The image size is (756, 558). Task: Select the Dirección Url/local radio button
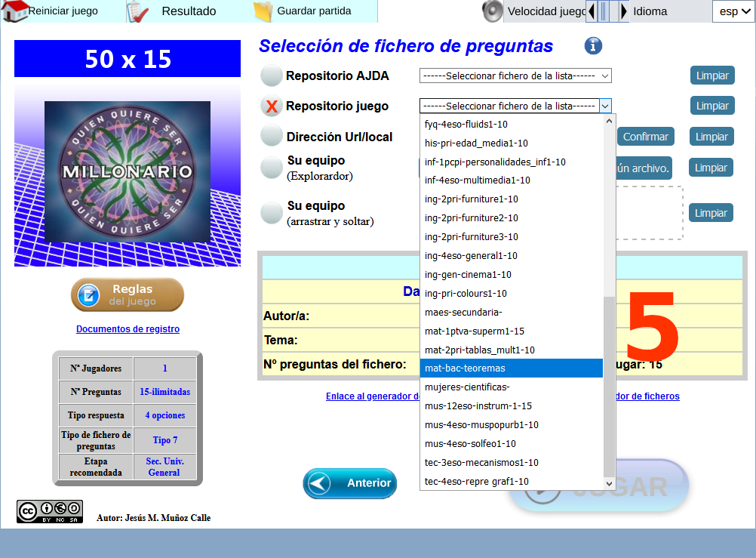pos(271,136)
